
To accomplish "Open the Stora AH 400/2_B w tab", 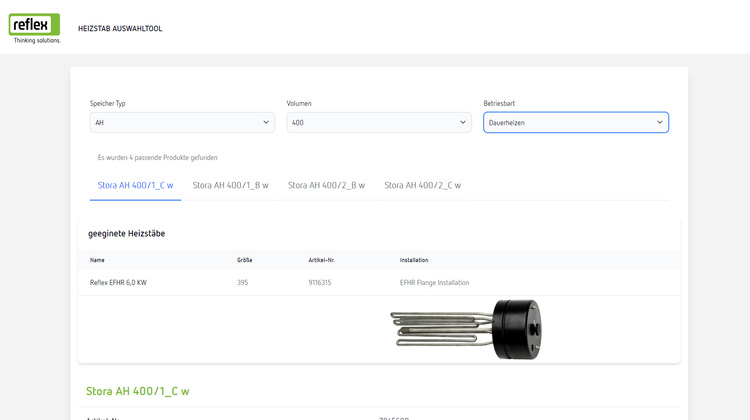I will (x=326, y=185).
